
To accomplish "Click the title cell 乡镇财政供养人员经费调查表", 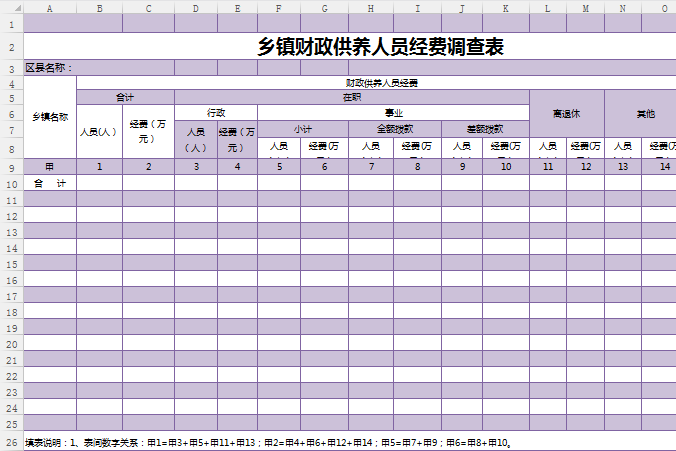I will 380,47.
